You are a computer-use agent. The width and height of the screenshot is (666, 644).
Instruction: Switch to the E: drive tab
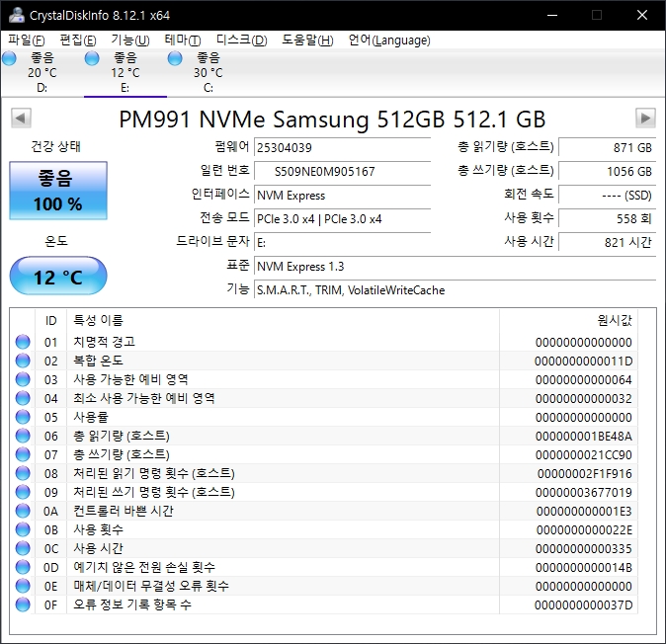125,72
